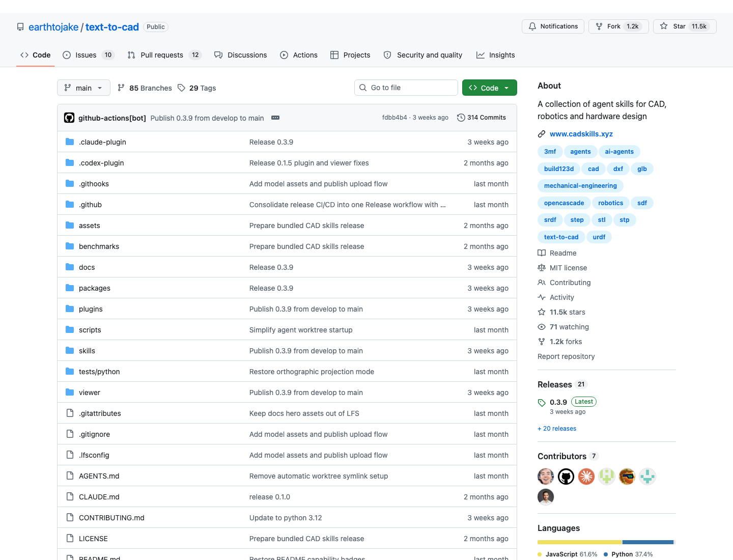Open the Notifications subscription button

pyautogui.click(x=553, y=26)
